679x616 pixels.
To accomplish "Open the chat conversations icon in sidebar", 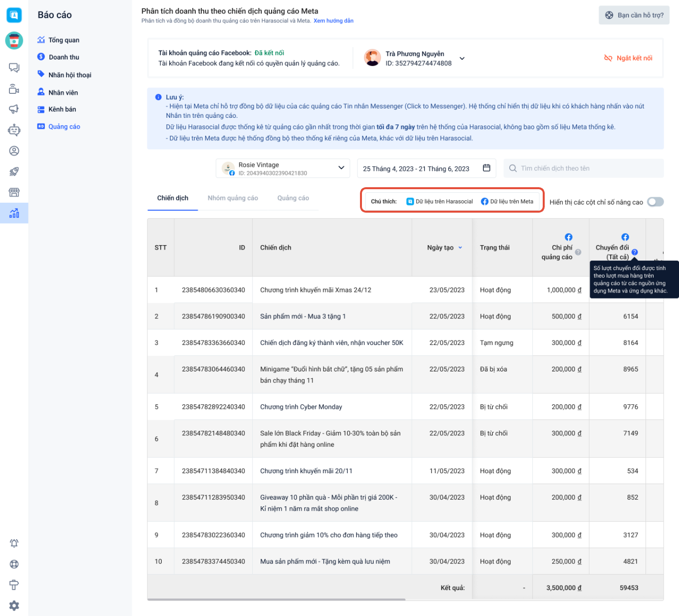I will [x=14, y=68].
